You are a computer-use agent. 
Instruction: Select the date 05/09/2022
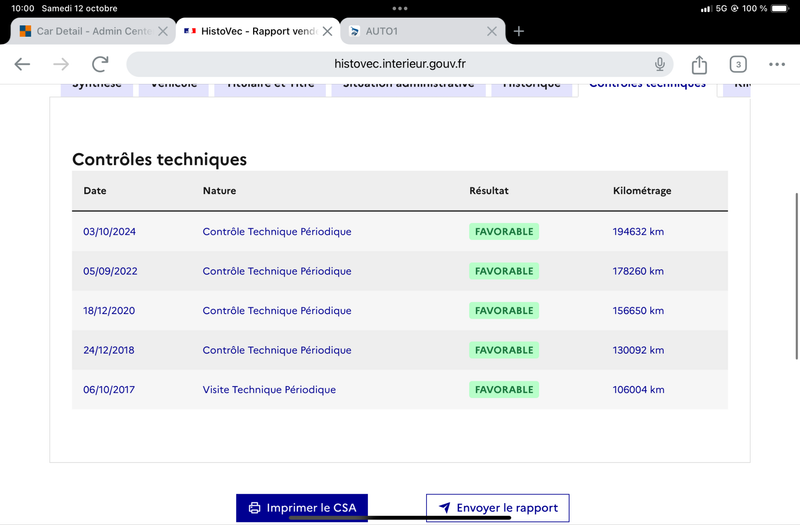coord(110,271)
